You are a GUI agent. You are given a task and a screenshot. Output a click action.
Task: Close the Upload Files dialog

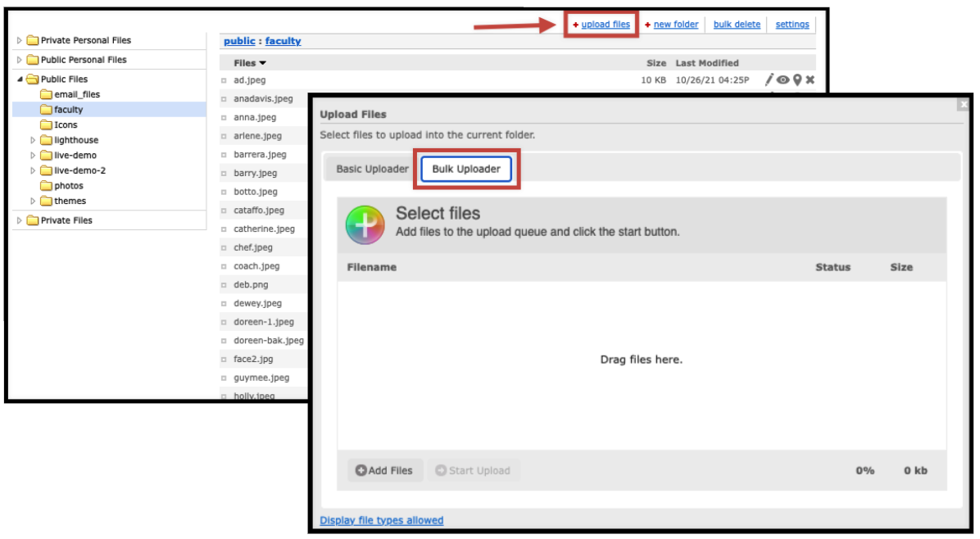click(963, 104)
